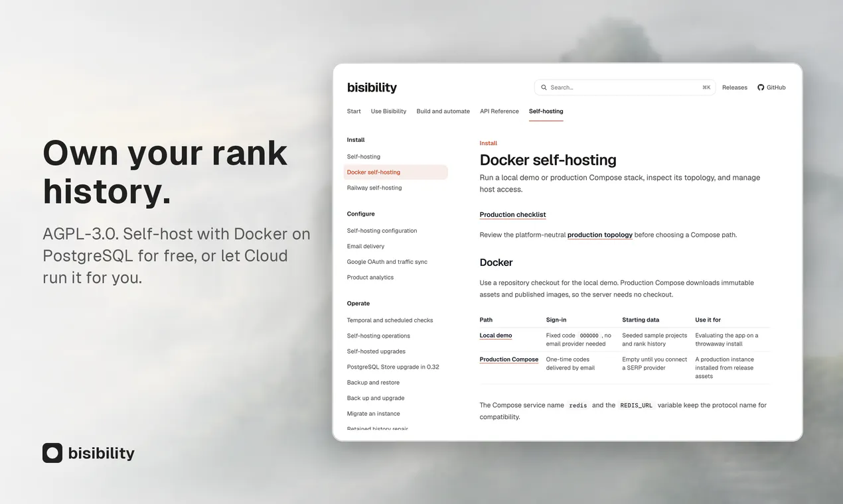This screenshot has width=843, height=504.
Task: Click the Install breadcrumb label above the title
Action: 489,143
